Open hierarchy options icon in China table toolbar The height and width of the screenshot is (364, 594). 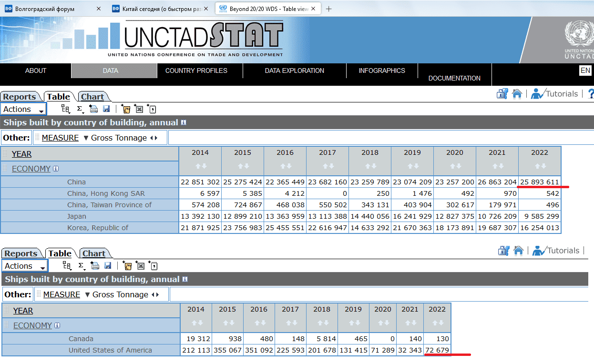[x=66, y=109]
